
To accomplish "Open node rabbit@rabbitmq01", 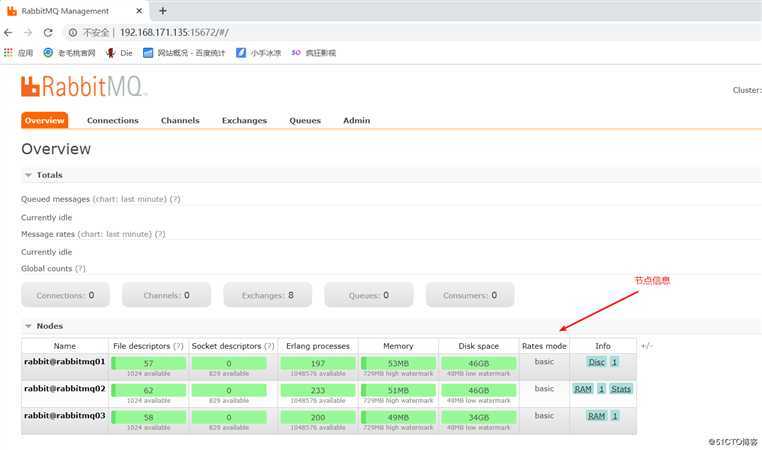I will (x=65, y=362).
